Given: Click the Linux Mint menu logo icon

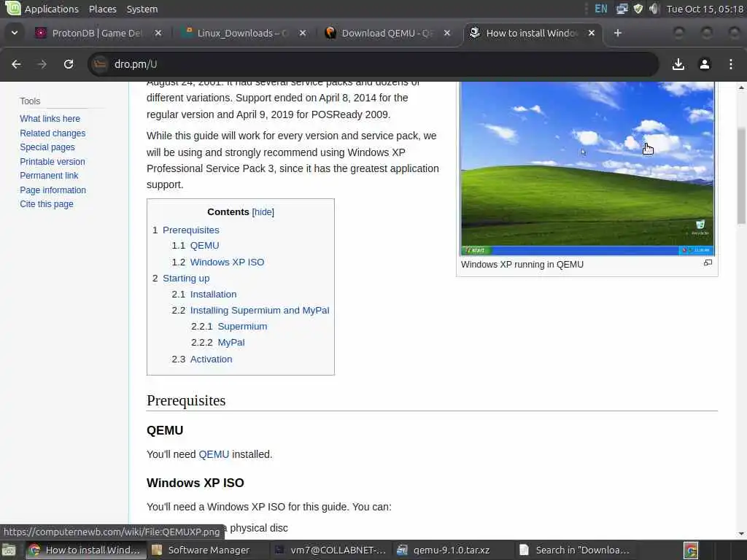Looking at the screenshot, I should (12, 8).
